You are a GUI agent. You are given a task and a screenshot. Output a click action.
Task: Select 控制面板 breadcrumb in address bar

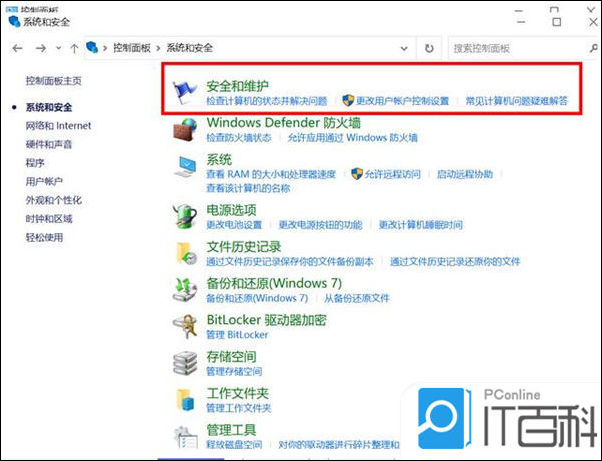pos(131,48)
